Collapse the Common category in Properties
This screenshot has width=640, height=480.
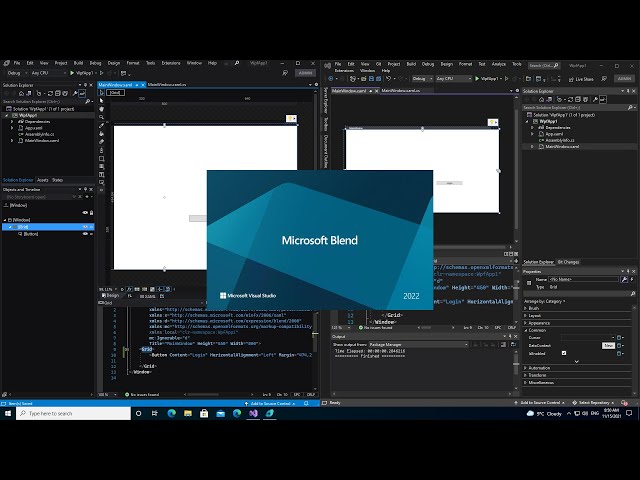pyautogui.click(x=525, y=330)
